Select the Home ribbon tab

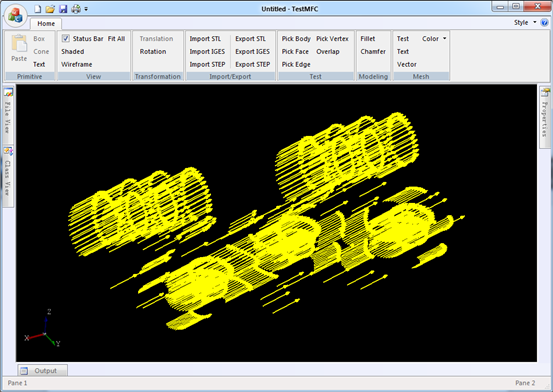(x=46, y=24)
